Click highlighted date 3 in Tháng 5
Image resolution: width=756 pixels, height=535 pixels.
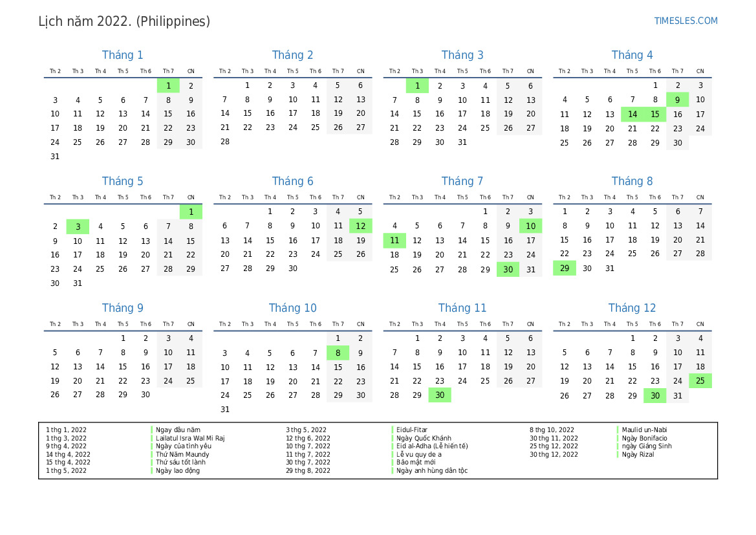(x=78, y=226)
